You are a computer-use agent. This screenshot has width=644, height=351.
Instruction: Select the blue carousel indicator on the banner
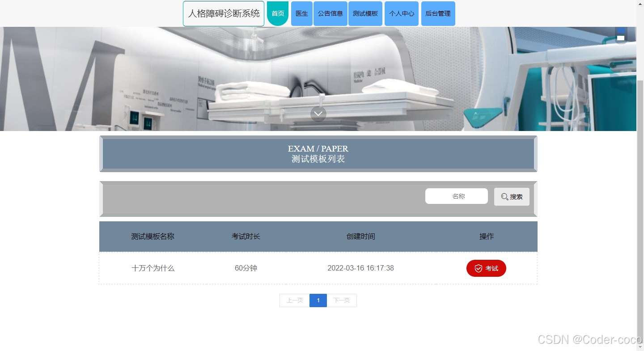[621, 30]
